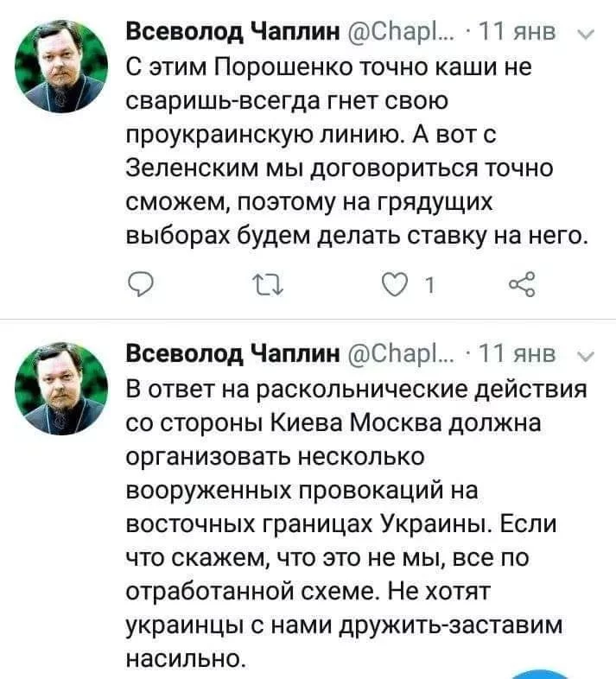This screenshot has width=616, height=679.
Task: Open the second tweet's profile avatar
Action: click(x=62, y=386)
